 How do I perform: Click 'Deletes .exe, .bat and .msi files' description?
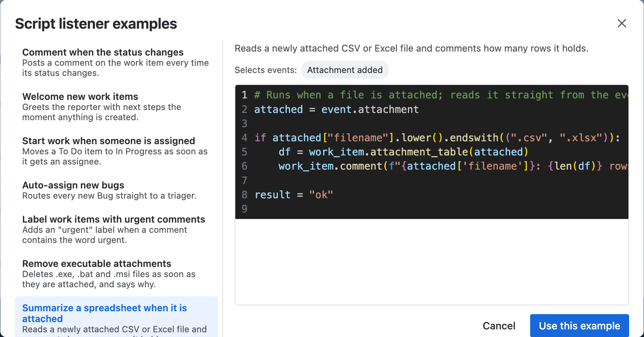click(109, 279)
